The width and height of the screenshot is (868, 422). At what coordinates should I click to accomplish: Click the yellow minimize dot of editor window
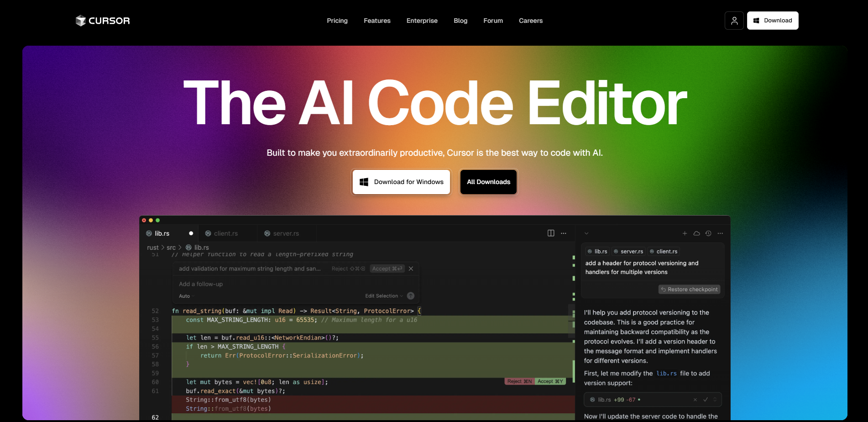click(151, 220)
